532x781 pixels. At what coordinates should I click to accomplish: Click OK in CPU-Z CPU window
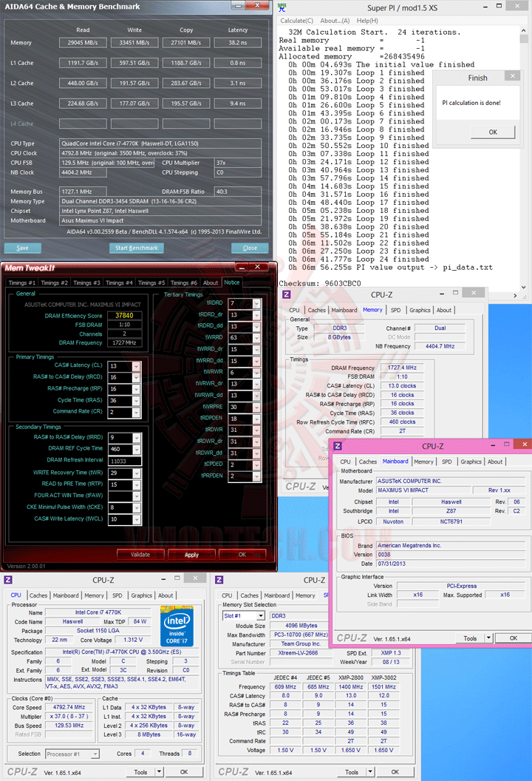tap(184, 772)
